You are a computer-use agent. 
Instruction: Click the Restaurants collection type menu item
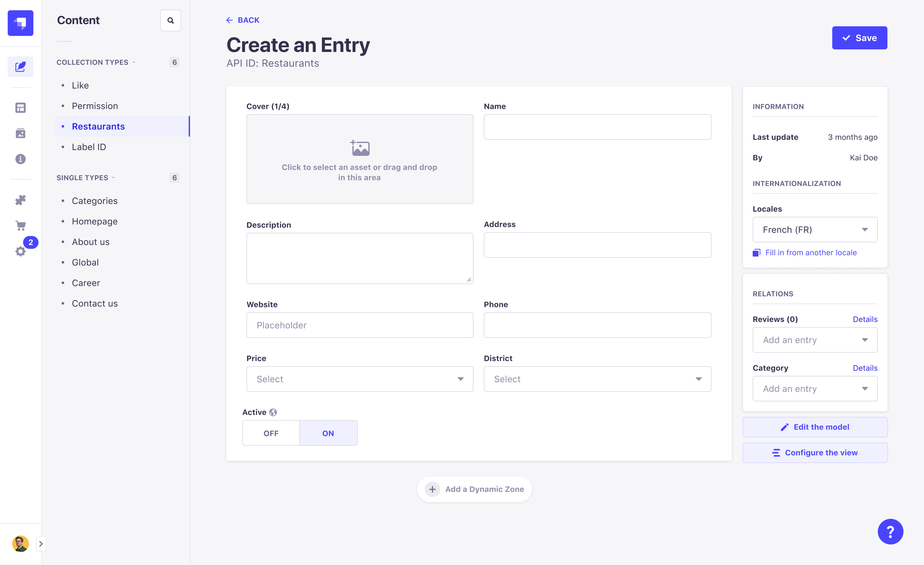point(98,126)
